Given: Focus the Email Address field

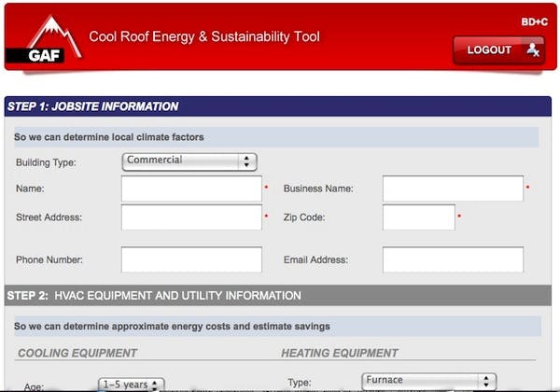Looking at the screenshot, I should pyautogui.click(x=453, y=259).
